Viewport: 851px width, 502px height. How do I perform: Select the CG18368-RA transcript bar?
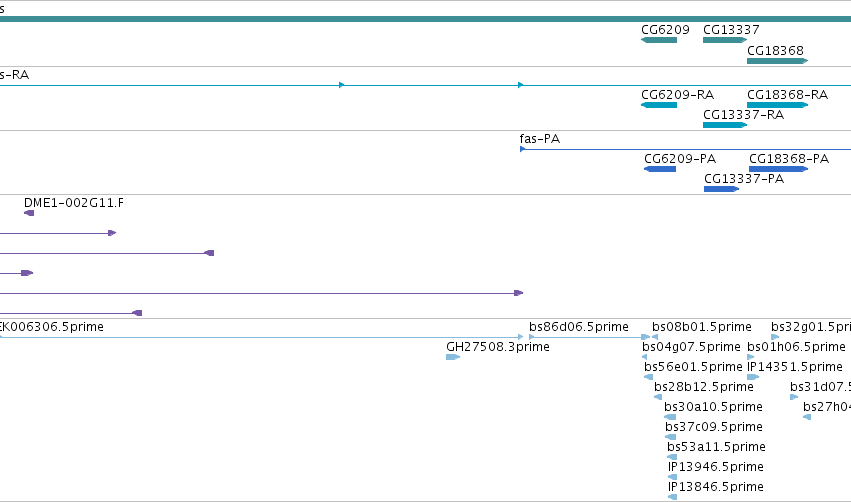(777, 105)
